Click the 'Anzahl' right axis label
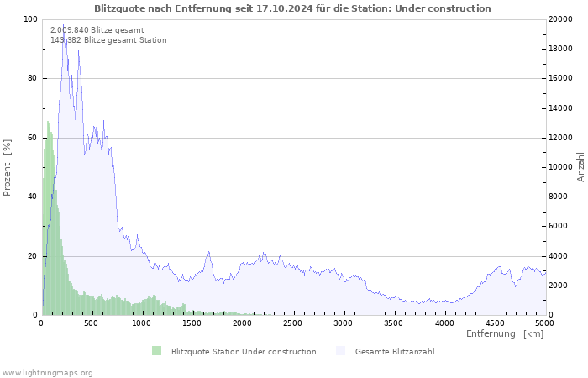588x378 pixels. tap(580, 167)
